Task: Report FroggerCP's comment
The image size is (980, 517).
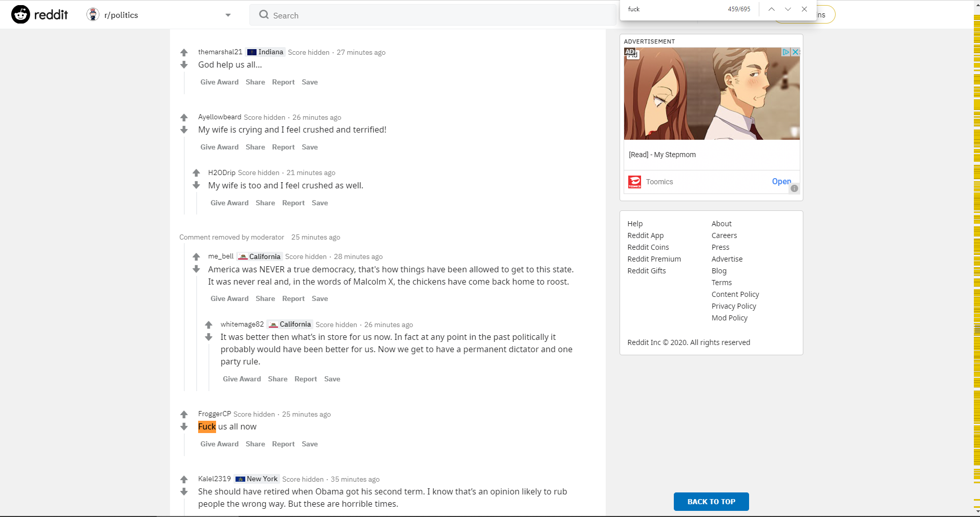Action: 283,444
